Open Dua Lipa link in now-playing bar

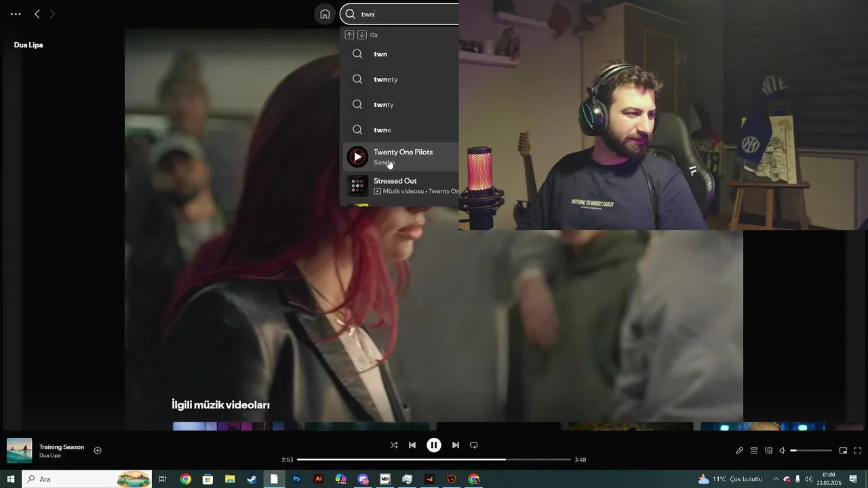coord(50,455)
